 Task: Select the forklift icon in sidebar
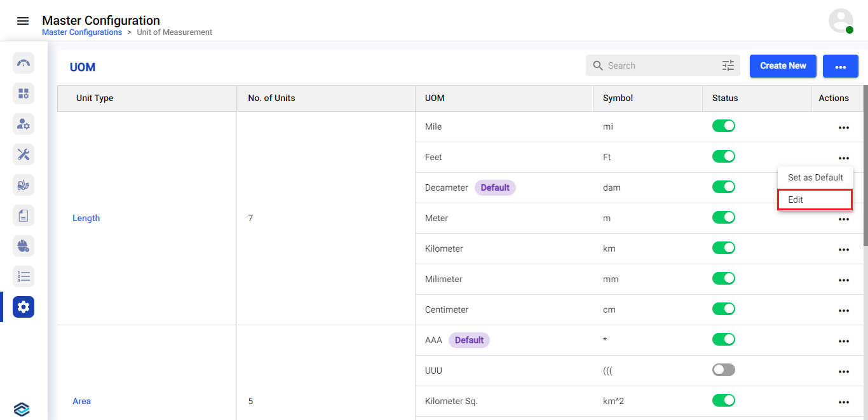[x=24, y=185]
